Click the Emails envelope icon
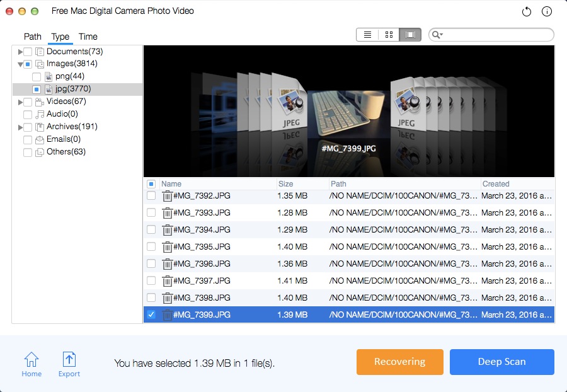This screenshot has width=567, height=392. pos(40,140)
